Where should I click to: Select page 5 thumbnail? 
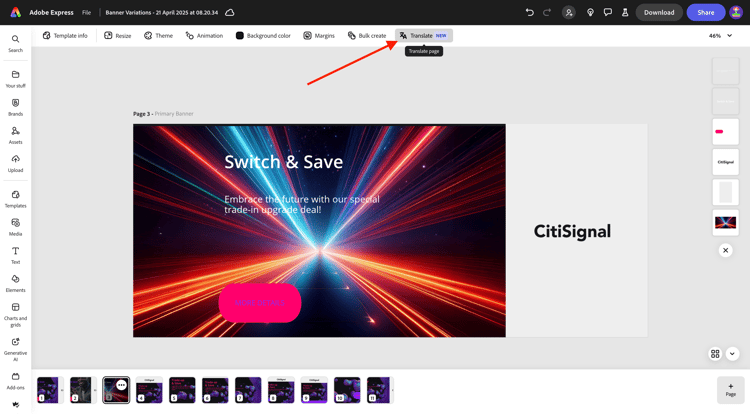(x=182, y=390)
